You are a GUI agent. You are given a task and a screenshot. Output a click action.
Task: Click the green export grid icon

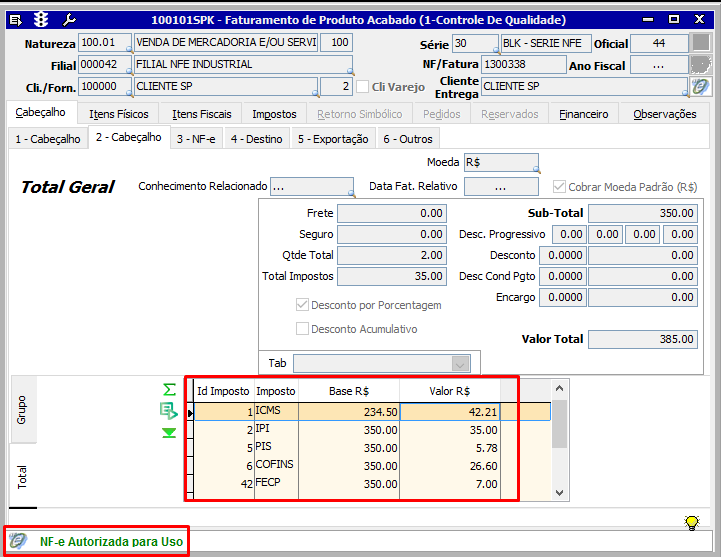168,410
